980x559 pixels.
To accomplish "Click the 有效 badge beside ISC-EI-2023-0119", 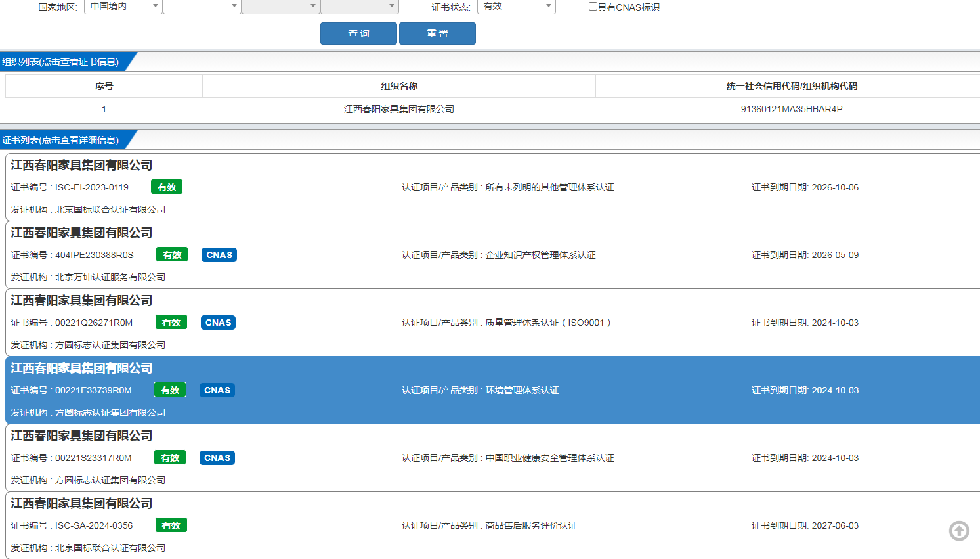I will 167,187.
